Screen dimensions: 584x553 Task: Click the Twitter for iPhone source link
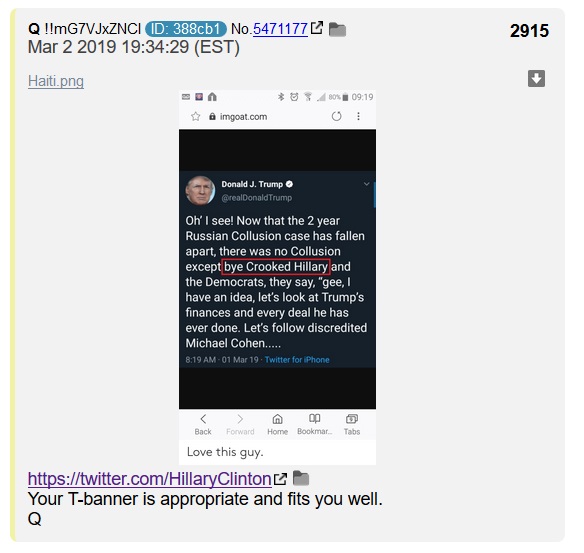click(297, 360)
